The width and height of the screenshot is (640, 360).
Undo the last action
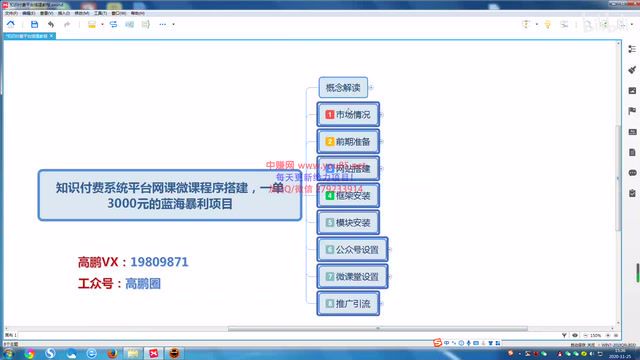(x=51, y=24)
